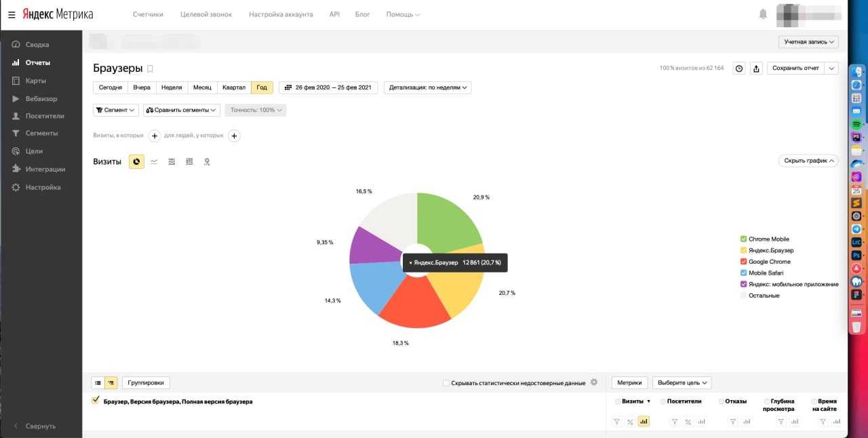Open the hamburger menu next to the Yandex Metrica logo
Screen dimensions: 868x438
click(x=12, y=14)
